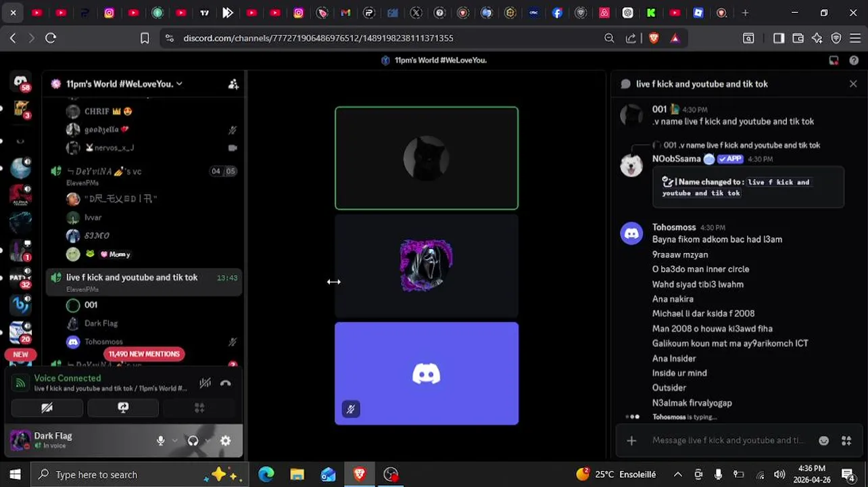Screen dimensions: 868x487
Task: Deafen using the headphones icon
Action: 193,440
